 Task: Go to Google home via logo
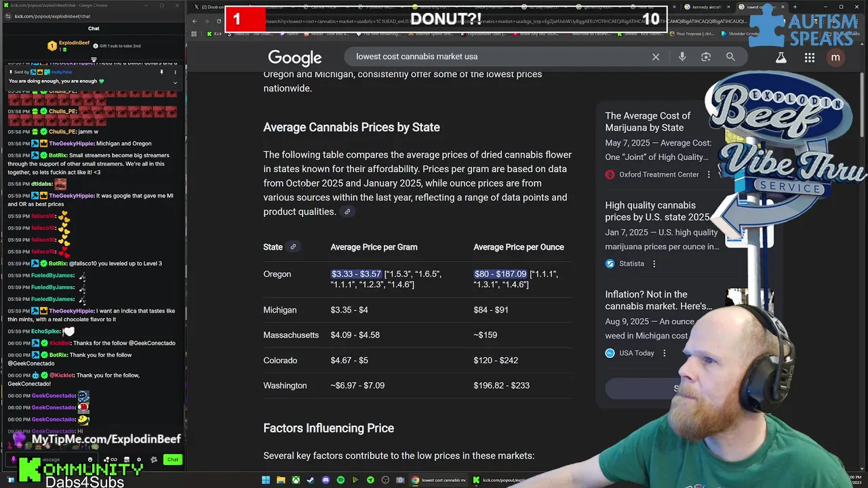pos(294,58)
